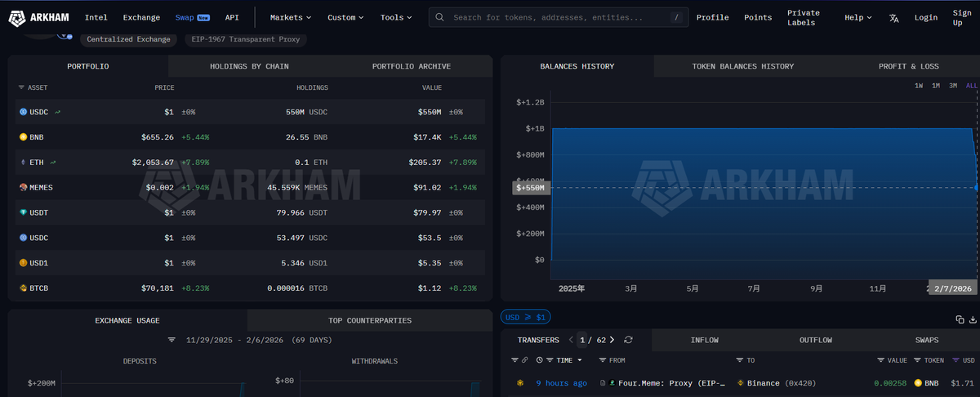Switch to the Holdings By Chain tab
The height and width of the screenshot is (397, 980).
coord(249,66)
